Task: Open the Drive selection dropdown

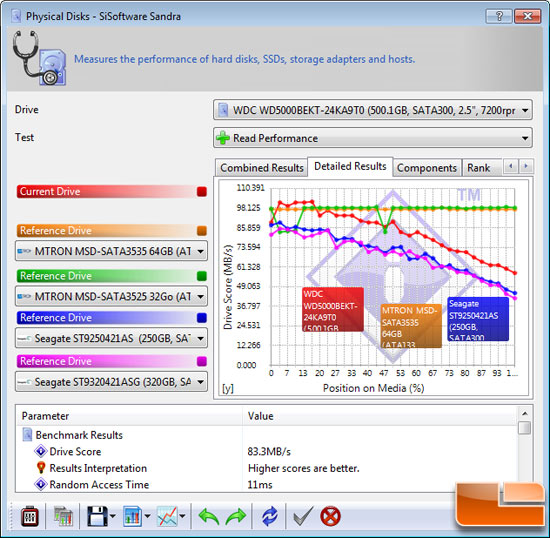Action: click(373, 110)
